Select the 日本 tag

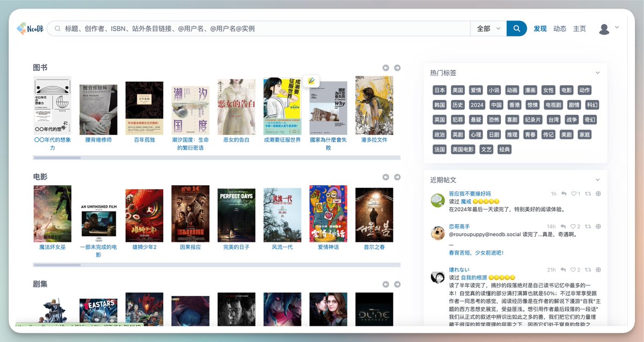(440, 90)
